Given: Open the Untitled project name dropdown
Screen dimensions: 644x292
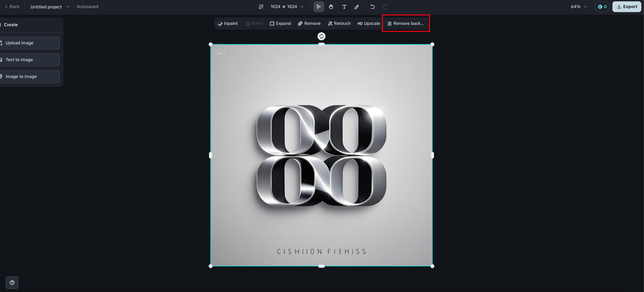Looking at the screenshot, I should pos(50,7).
